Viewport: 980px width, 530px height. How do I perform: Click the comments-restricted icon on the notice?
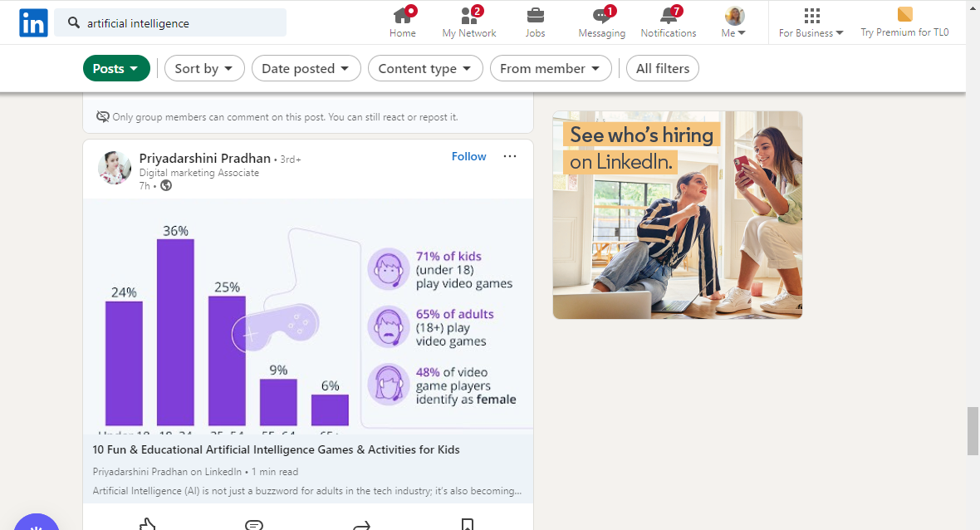pos(102,117)
